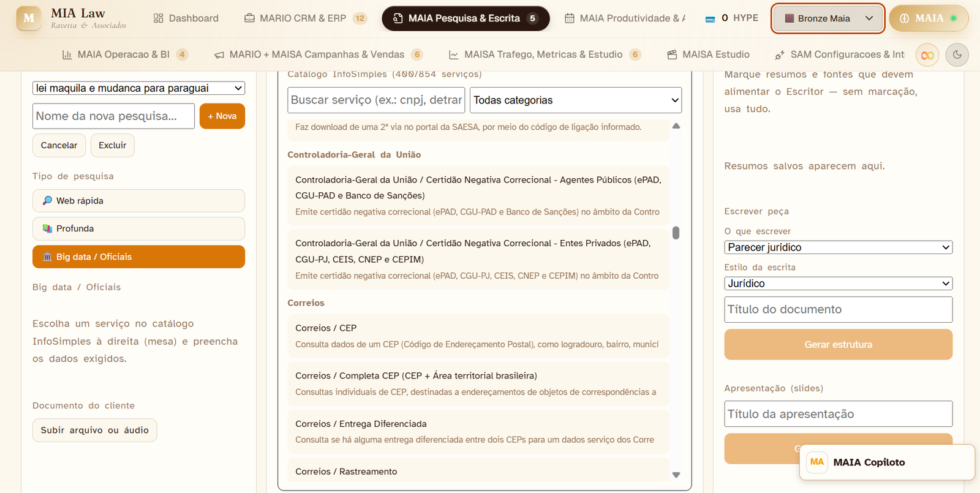Click the Dashboard grid icon
This screenshot has width=980, height=493.
158,18
